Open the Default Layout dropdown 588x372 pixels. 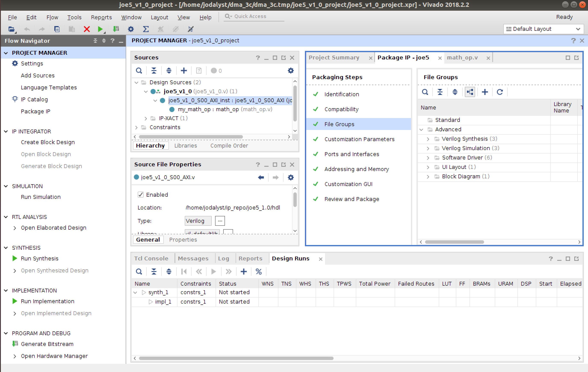point(543,29)
